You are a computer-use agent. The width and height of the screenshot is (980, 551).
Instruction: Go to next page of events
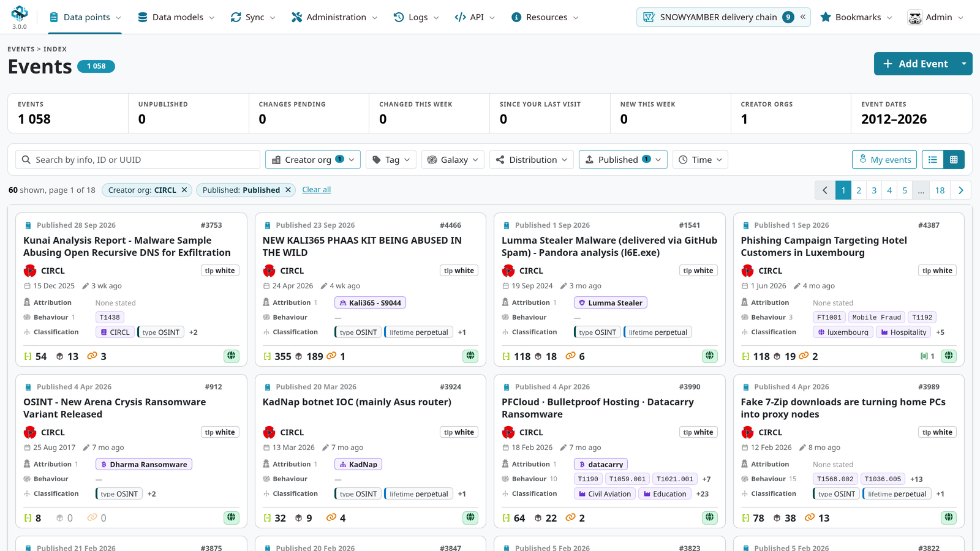click(x=961, y=190)
